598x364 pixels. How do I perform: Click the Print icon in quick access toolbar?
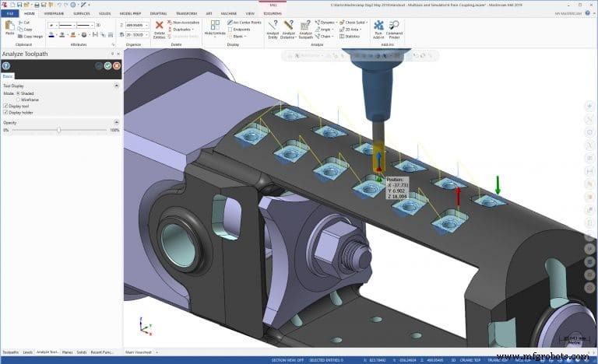point(37,5)
